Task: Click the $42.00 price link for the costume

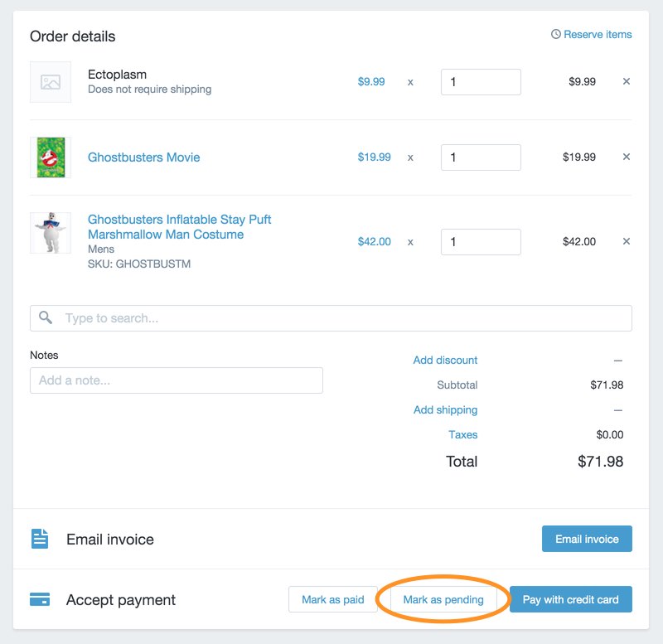Action: coord(373,241)
